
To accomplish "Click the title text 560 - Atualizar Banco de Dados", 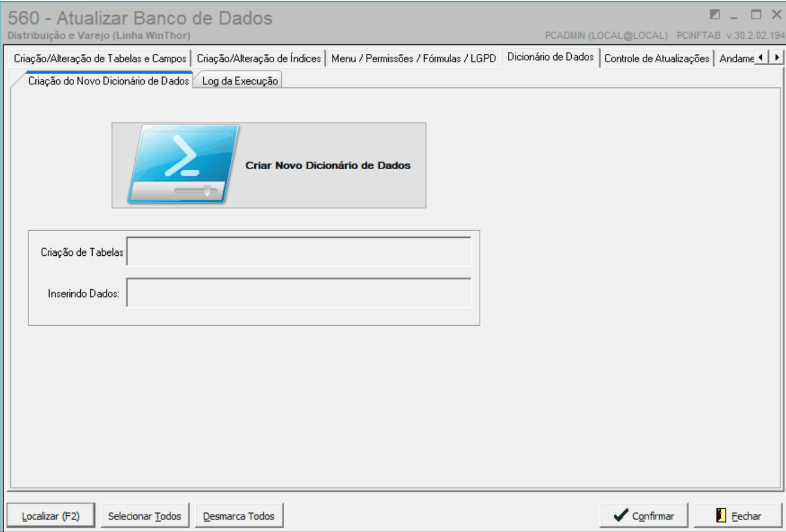I will click(x=141, y=18).
